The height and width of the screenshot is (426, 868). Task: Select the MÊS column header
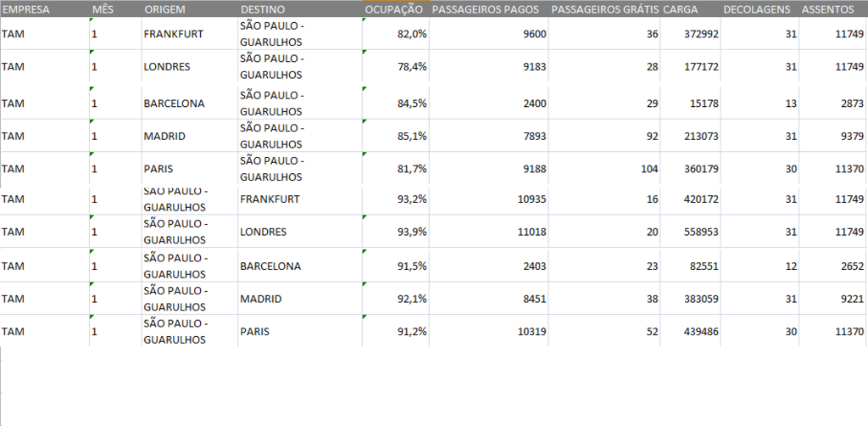coord(115,9)
